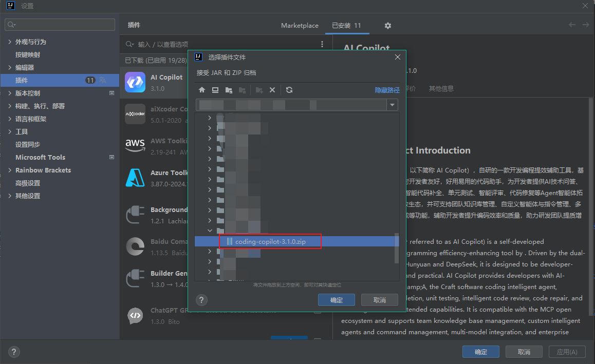The width and height of the screenshot is (595, 364).
Task: Click the 应用(A) button
Action: click(567, 352)
